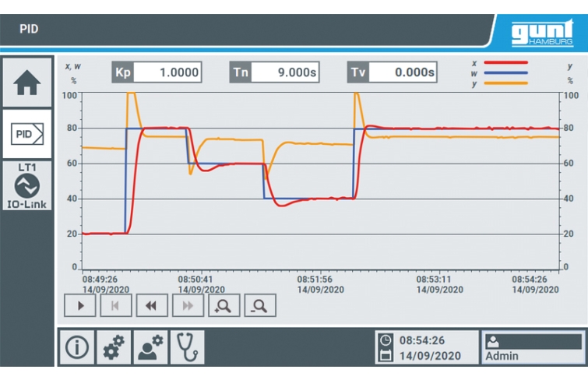This screenshot has width=588, height=380.
Task: Click the clock icon in status bar
Action: (386, 340)
